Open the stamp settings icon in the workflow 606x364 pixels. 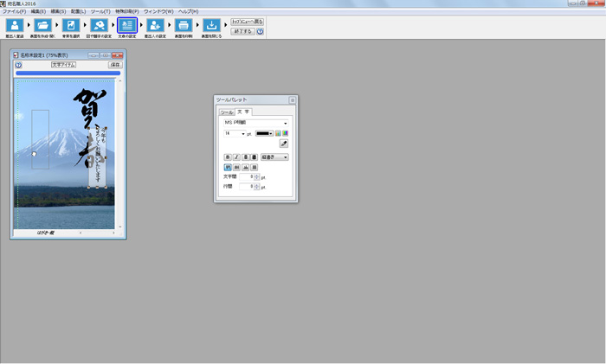[x=99, y=26]
